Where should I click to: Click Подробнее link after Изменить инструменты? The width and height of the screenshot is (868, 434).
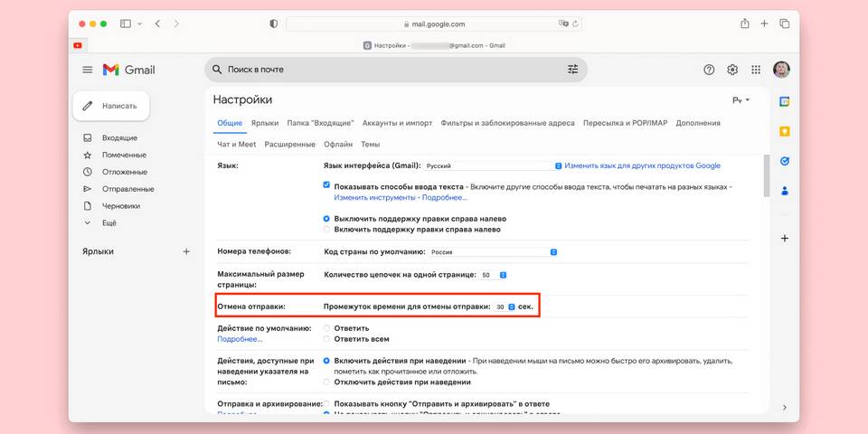click(444, 197)
